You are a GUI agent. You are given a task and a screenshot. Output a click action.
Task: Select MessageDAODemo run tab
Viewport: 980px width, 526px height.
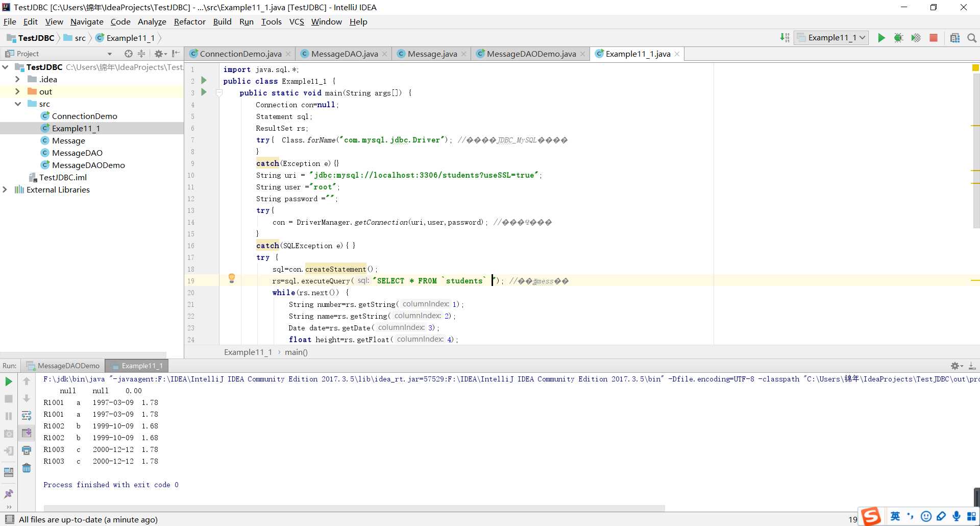63,366
